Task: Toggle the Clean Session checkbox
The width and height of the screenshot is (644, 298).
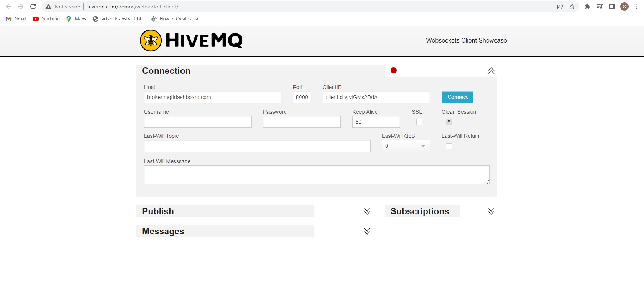Action: tap(449, 122)
